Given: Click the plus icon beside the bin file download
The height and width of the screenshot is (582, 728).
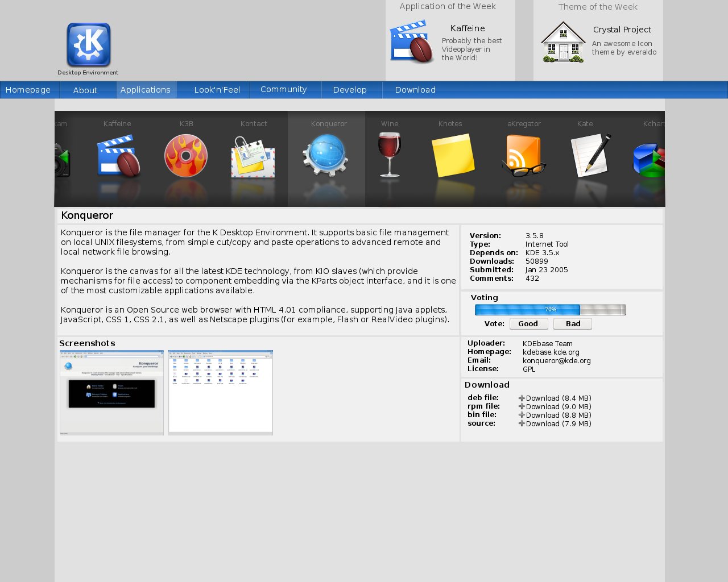Looking at the screenshot, I should 522,415.
